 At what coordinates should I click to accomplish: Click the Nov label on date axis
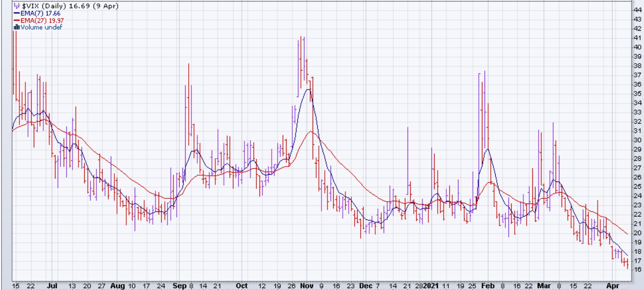[x=307, y=285]
